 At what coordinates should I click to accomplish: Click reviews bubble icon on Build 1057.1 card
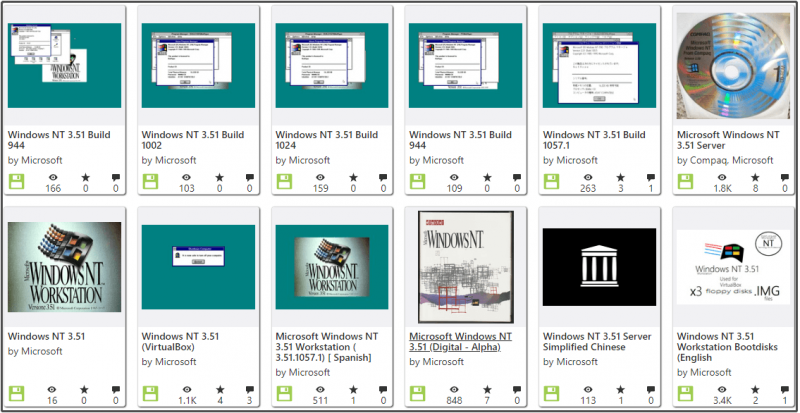[x=651, y=178]
